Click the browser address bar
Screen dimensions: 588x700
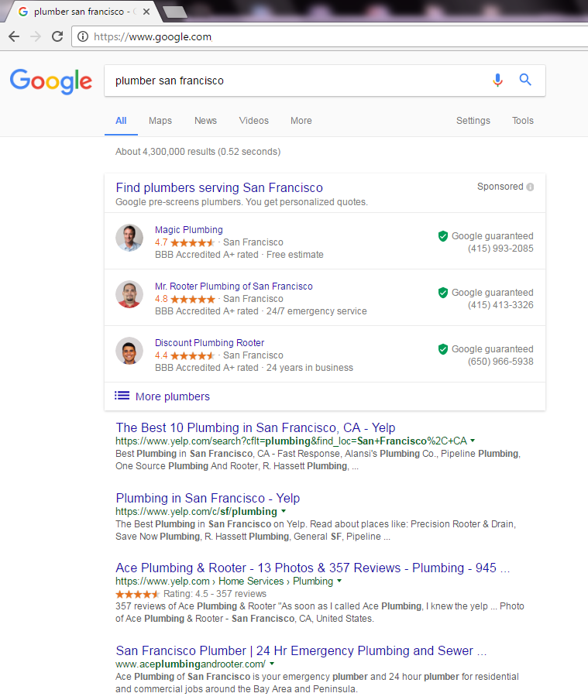tap(331, 36)
